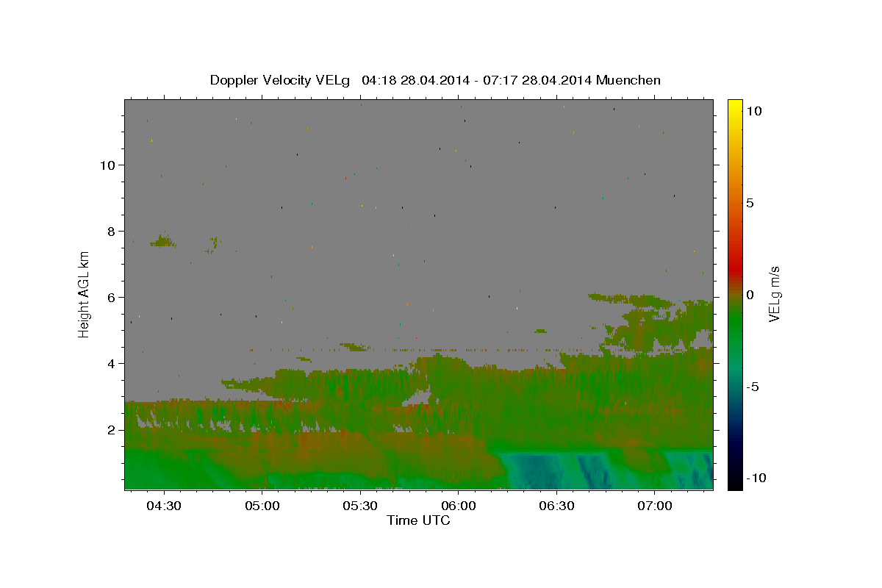Click the colorbar label 10 at top
The width and height of the screenshot is (882, 588).
point(753,111)
